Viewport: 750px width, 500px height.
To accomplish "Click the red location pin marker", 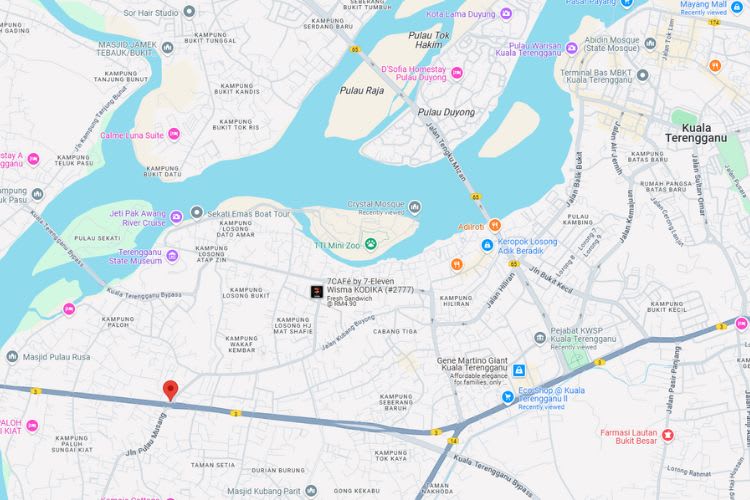I will coord(170,390).
